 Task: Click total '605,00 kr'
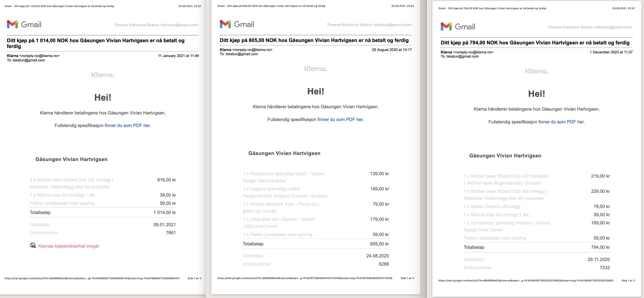380,244
